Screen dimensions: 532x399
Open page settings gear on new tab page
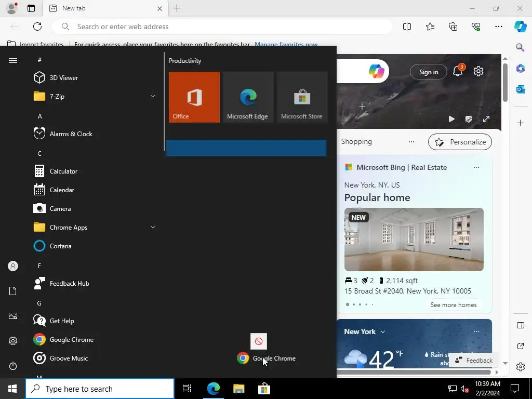pos(478,71)
